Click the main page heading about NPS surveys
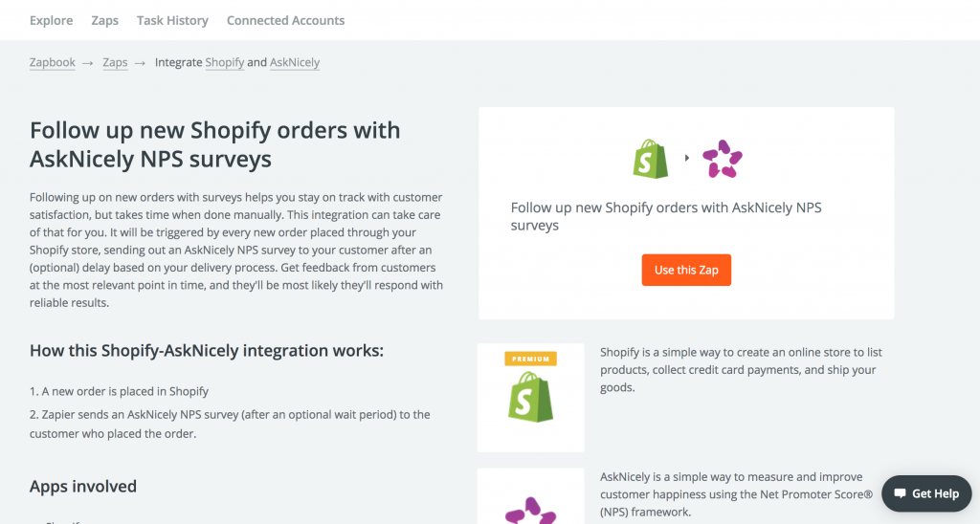Image resolution: width=980 pixels, height=524 pixels. (x=215, y=144)
